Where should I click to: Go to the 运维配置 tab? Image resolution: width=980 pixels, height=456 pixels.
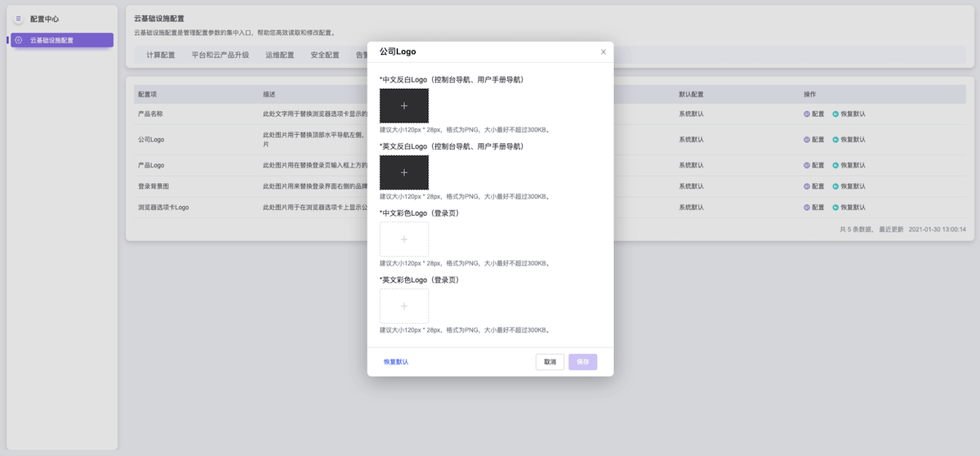pyautogui.click(x=279, y=56)
